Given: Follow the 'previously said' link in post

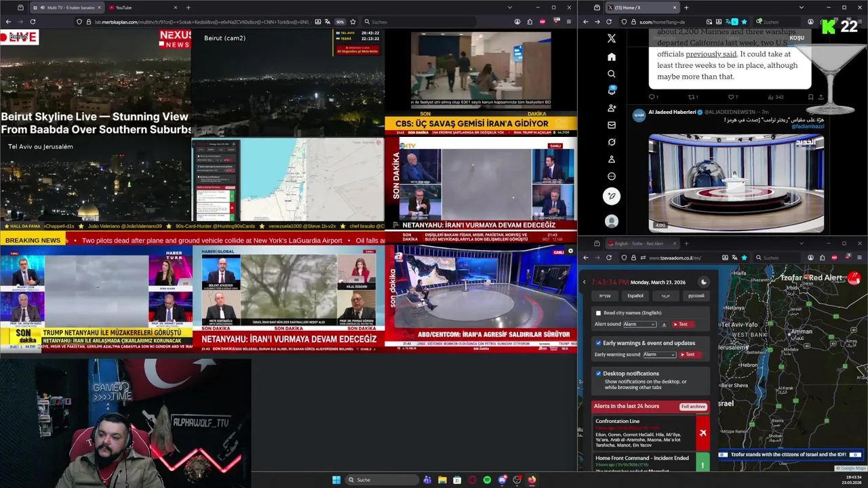Looking at the screenshot, I should point(711,54).
